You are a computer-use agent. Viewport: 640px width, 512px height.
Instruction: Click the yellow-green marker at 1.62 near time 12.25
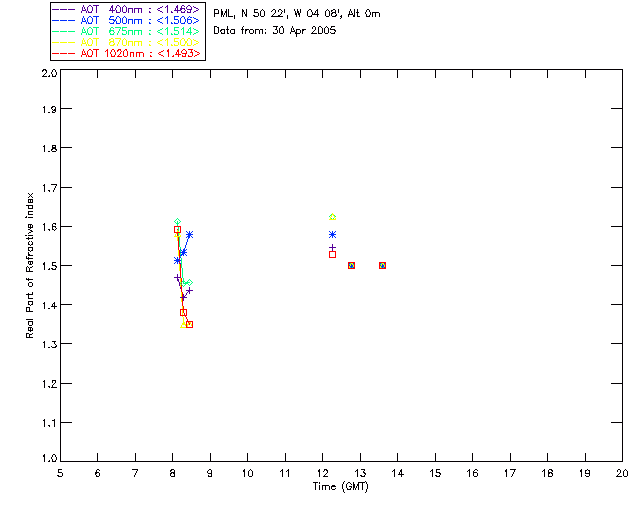(x=333, y=217)
